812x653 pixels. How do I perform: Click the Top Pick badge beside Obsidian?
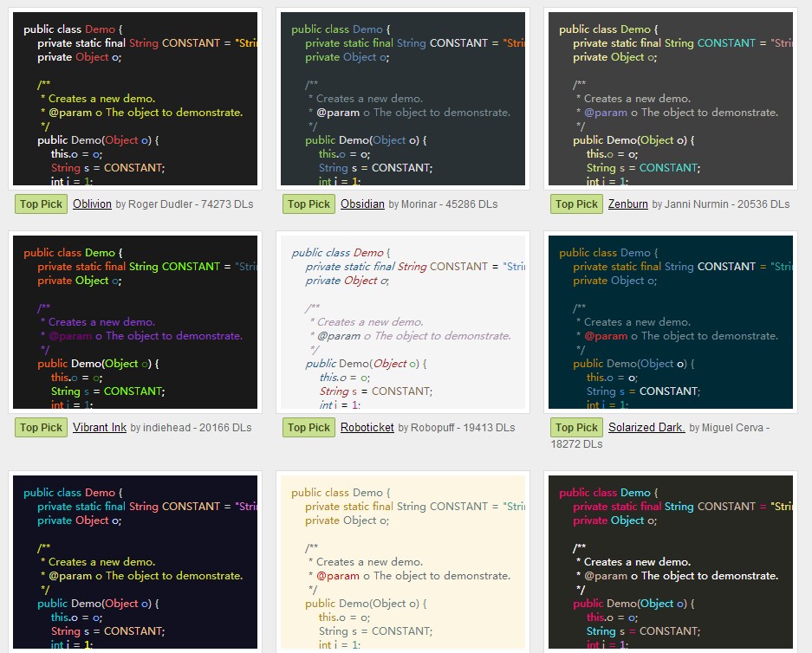(x=309, y=204)
